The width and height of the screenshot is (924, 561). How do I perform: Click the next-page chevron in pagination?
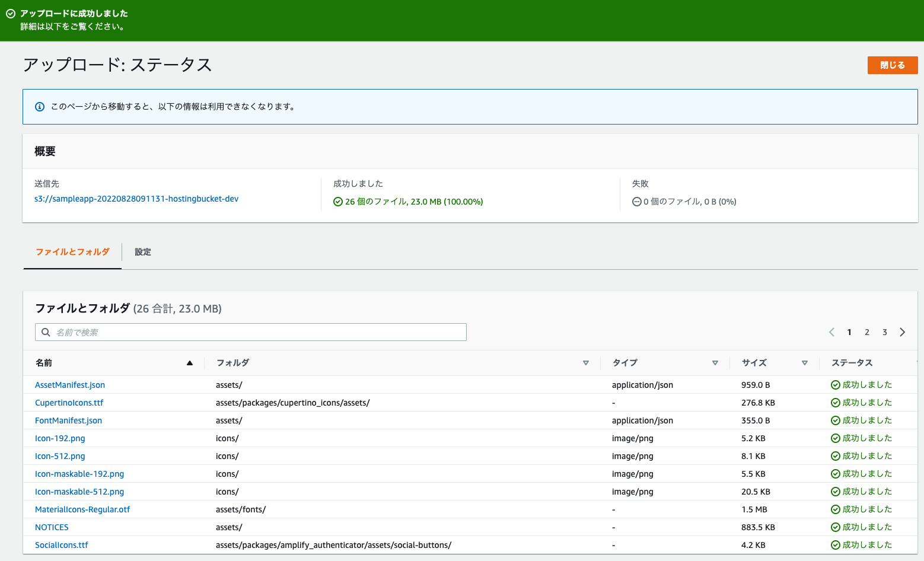(903, 332)
